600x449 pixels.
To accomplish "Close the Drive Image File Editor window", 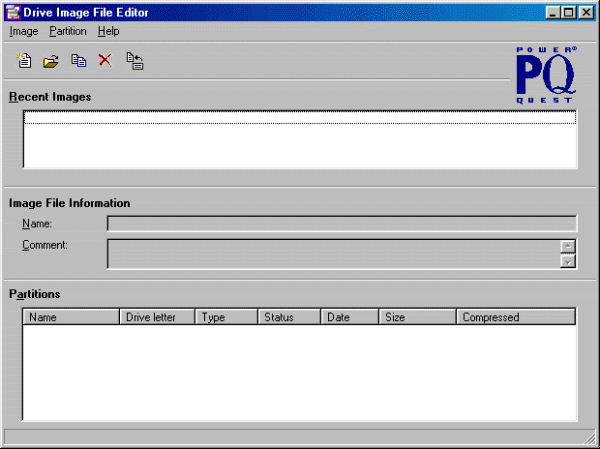I will [586, 13].
